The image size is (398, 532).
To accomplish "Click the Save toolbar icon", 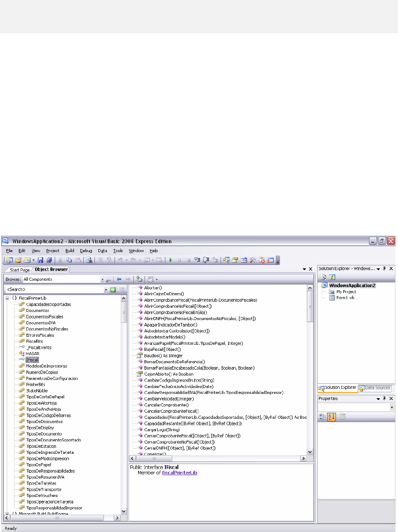I will click(41, 260).
